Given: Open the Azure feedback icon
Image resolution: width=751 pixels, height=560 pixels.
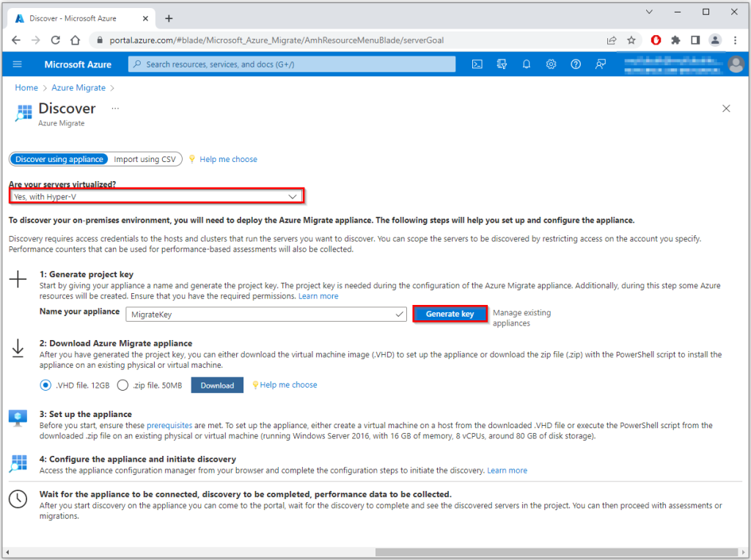Looking at the screenshot, I should (601, 65).
